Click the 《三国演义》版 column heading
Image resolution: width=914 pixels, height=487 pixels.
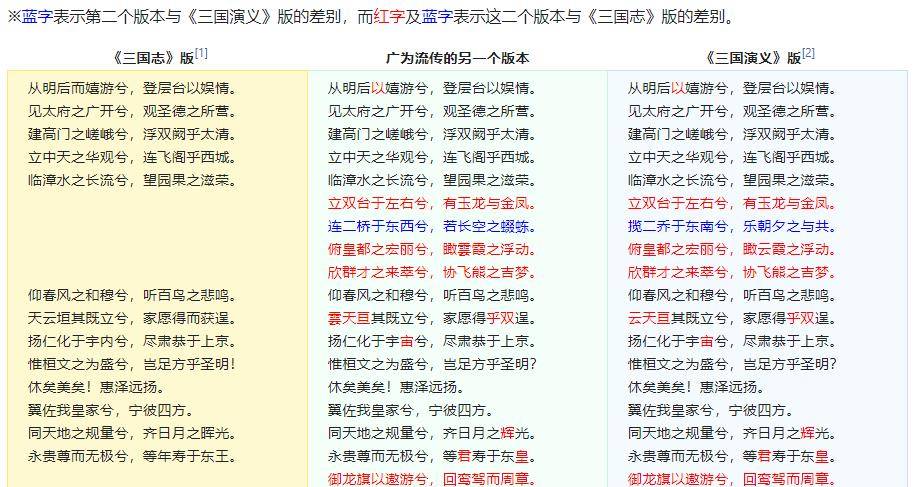(x=753, y=58)
